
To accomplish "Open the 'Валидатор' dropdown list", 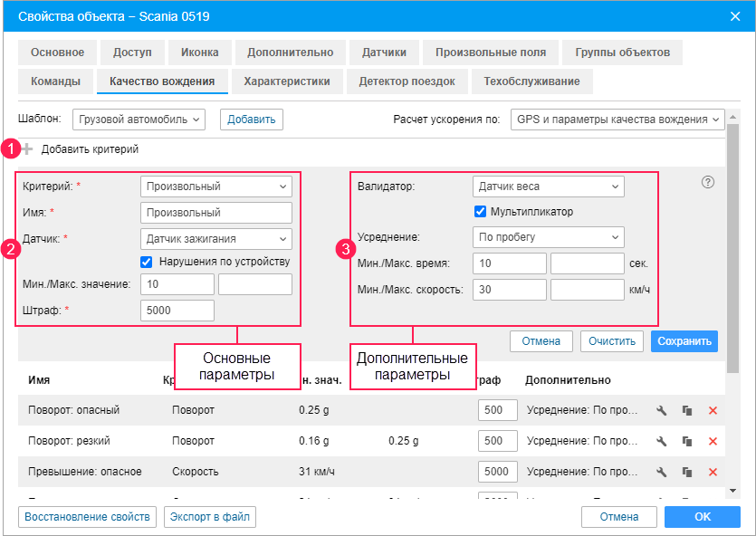I will [548, 187].
